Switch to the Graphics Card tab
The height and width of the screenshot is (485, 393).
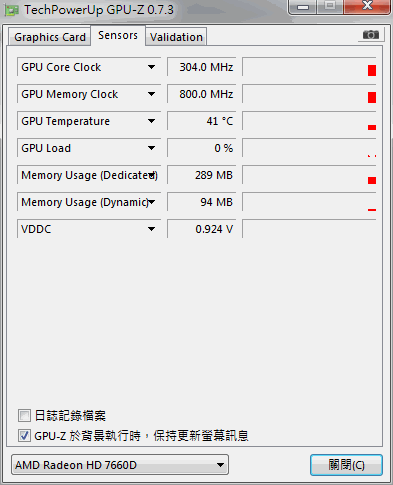coord(49,37)
